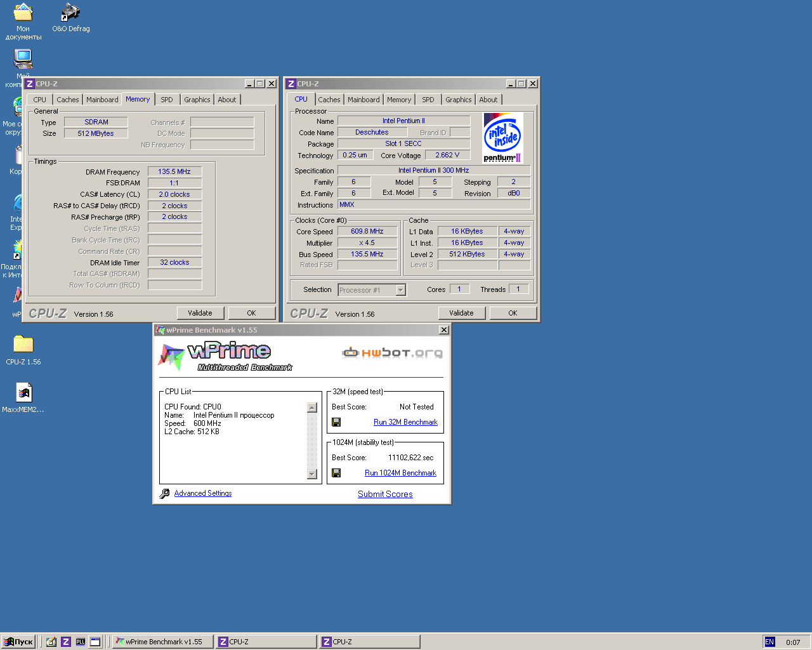Open Graphics tab in right CPU-Z window
The height and width of the screenshot is (650, 812).
coord(459,100)
